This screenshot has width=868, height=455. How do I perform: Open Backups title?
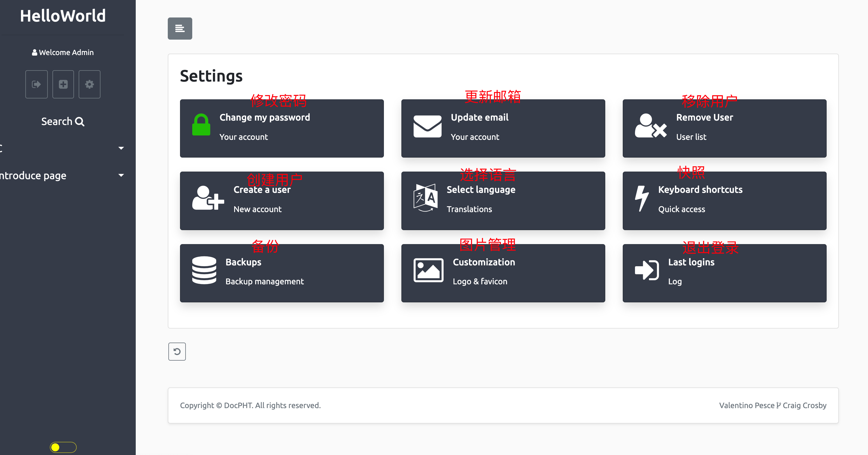[243, 262]
